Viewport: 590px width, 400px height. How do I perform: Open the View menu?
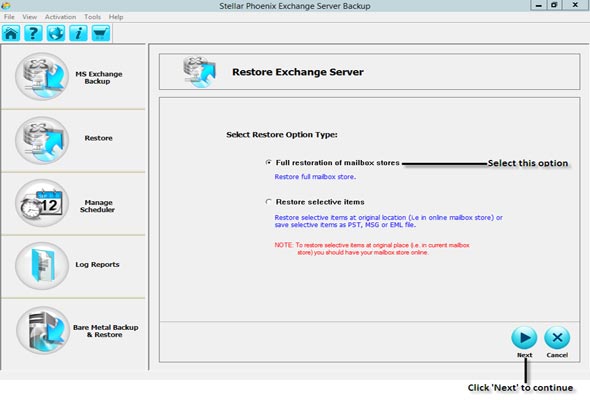pyautogui.click(x=29, y=17)
